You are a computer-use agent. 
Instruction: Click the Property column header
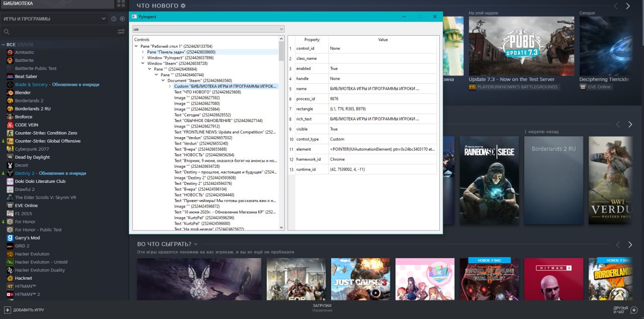click(311, 40)
